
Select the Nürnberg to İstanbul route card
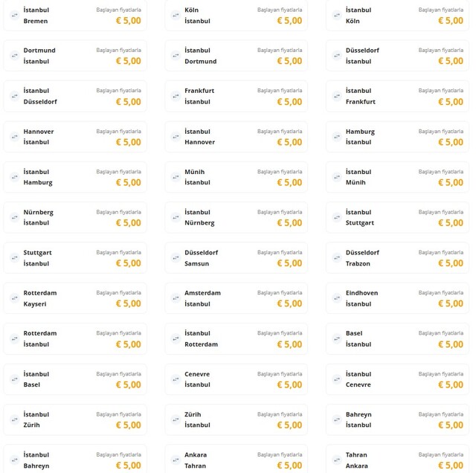pyautogui.click(x=74, y=217)
